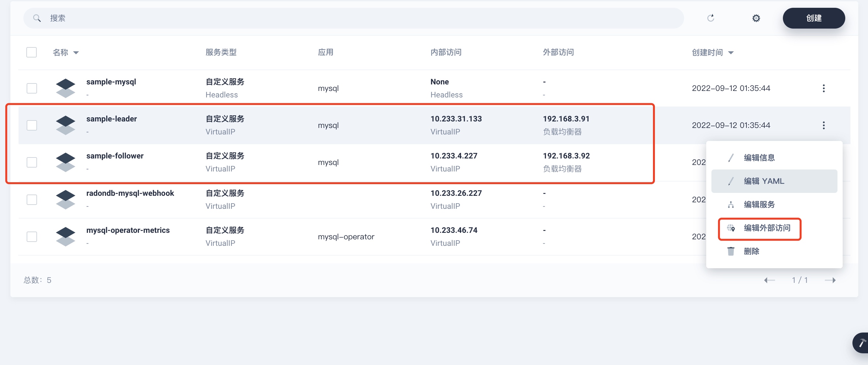Select 编辑信息 in the context menu
The image size is (868, 365).
774,157
